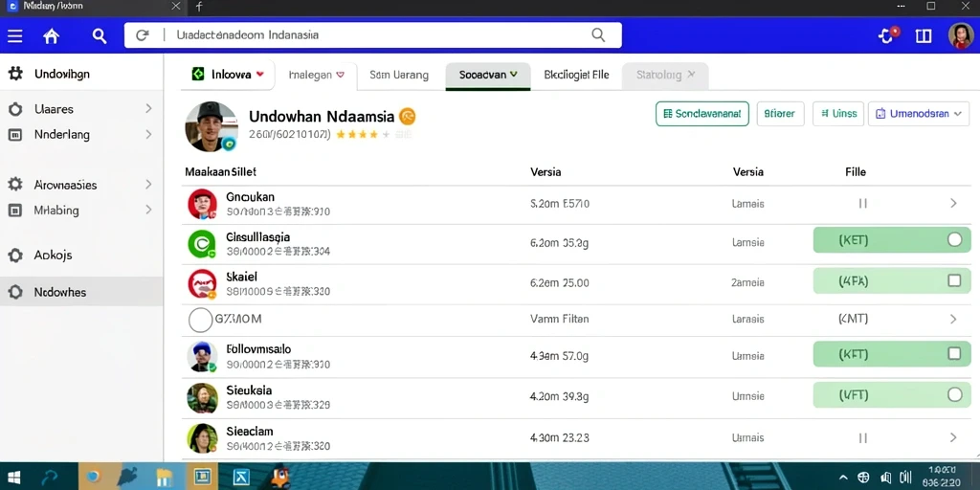This screenshot has width=980, height=490.
Task: Click the Stioner button
Action: [780, 114]
